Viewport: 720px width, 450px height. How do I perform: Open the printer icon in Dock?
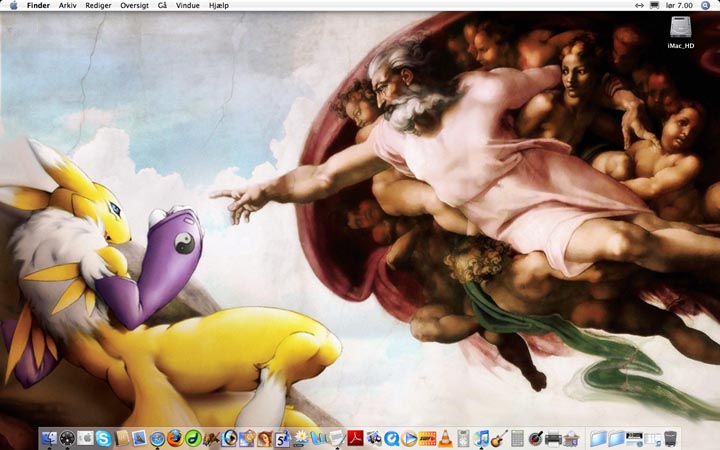coord(553,438)
